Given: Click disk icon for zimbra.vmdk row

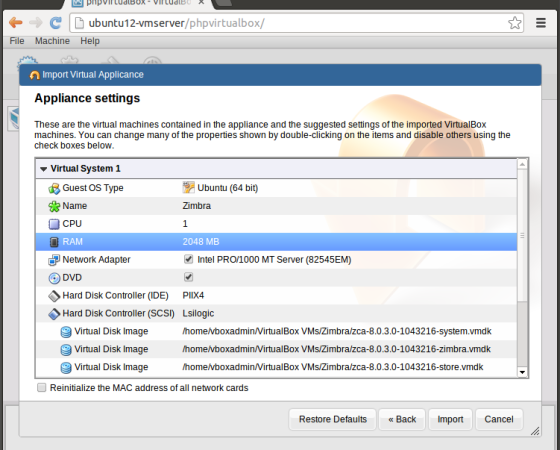Looking at the screenshot, I should [x=66, y=350].
